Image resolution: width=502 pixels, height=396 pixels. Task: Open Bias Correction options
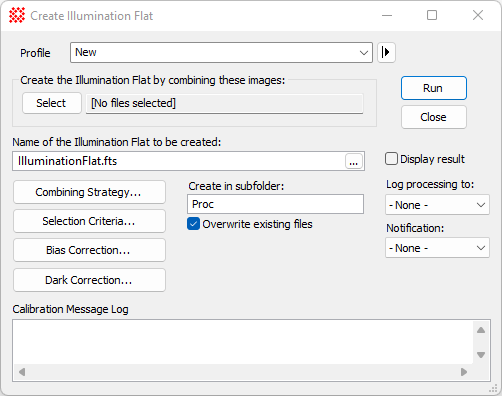[x=89, y=250]
